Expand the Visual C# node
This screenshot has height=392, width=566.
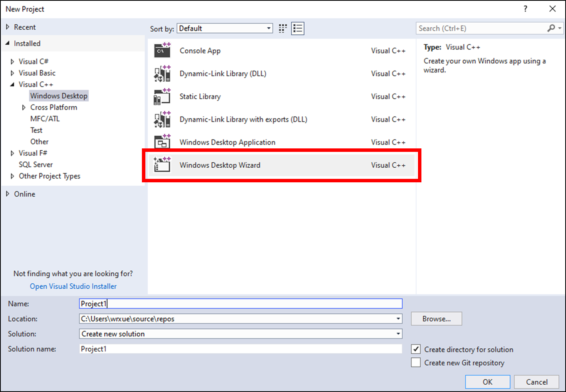coord(12,61)
